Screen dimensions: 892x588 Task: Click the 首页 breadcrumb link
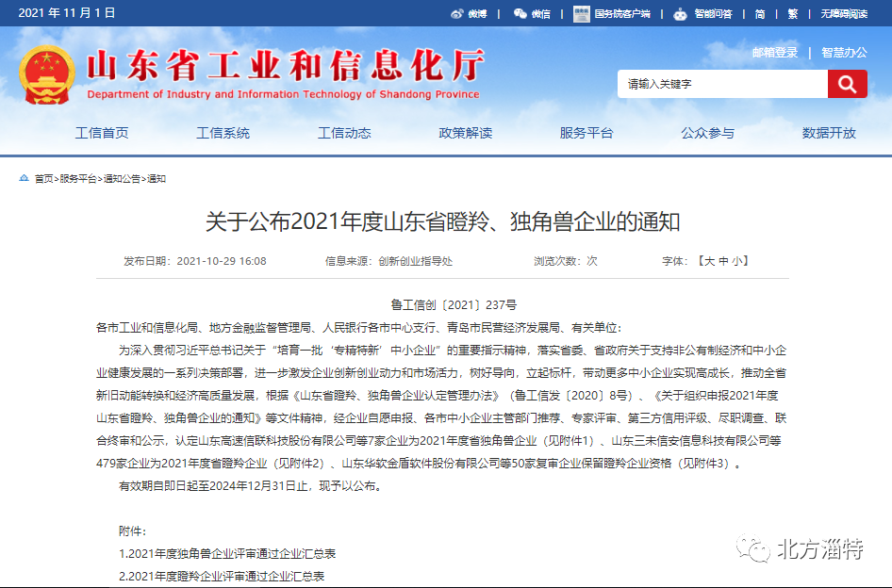[x=43, y=178]
